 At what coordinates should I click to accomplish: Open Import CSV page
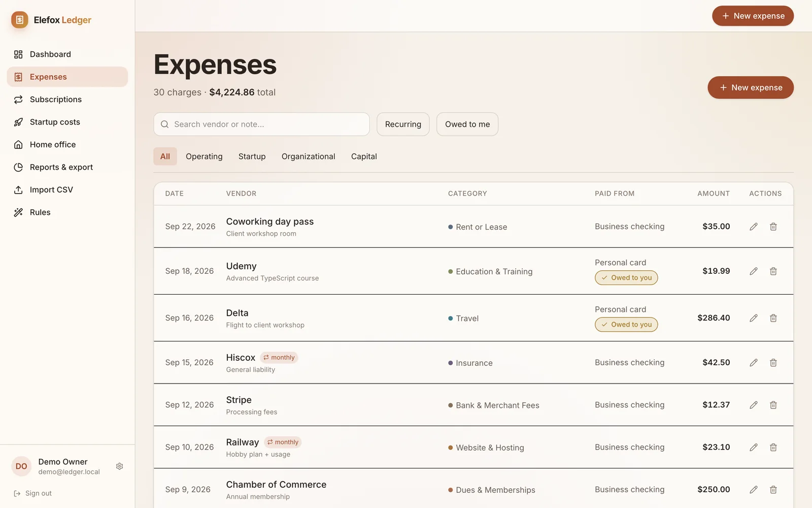coord(67,190)
